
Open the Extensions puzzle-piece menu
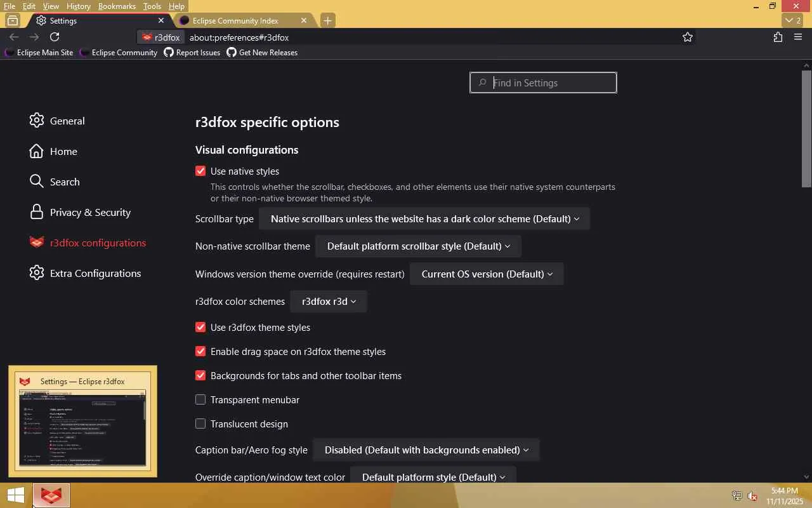click(778, 37)
